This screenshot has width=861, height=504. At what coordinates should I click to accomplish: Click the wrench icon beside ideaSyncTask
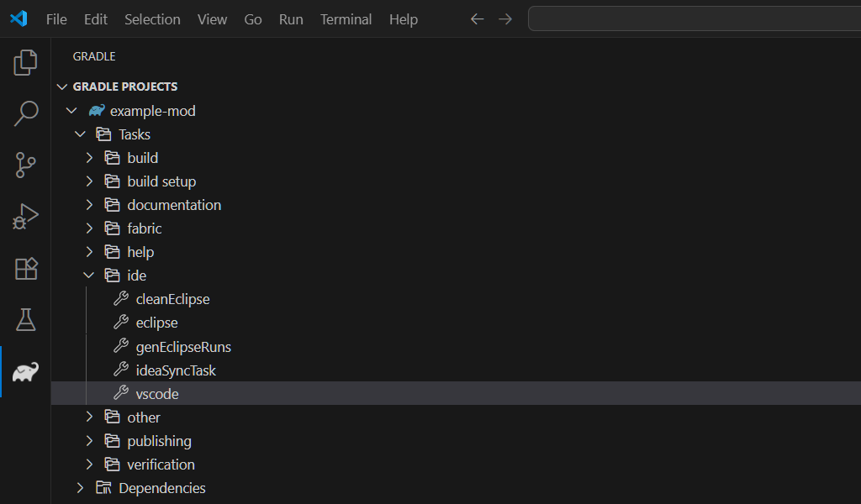click(x=121, y=370)
